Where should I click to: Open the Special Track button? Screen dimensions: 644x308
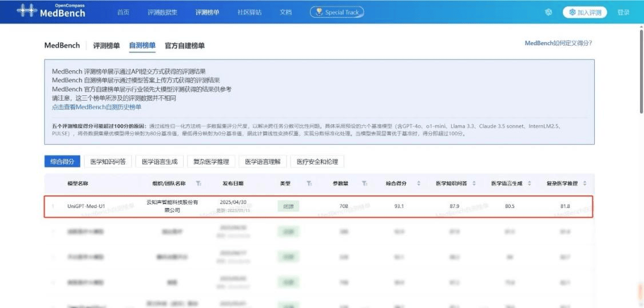coord(337,12)
